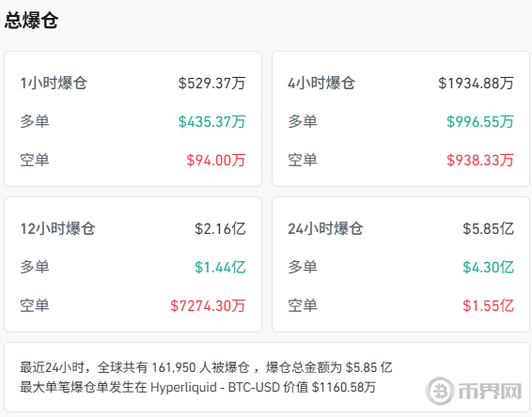Open the 24小时爆仓 card title
The height and width of the screenshot is (417, 532).
pos(325,228)
